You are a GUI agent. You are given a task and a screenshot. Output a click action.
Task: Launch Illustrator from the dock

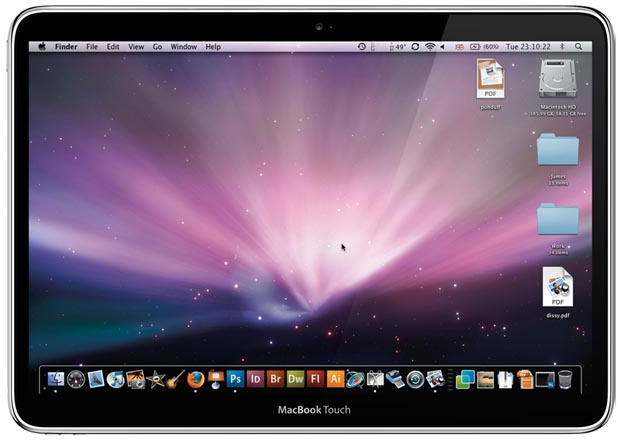click(x=335, y=379)
